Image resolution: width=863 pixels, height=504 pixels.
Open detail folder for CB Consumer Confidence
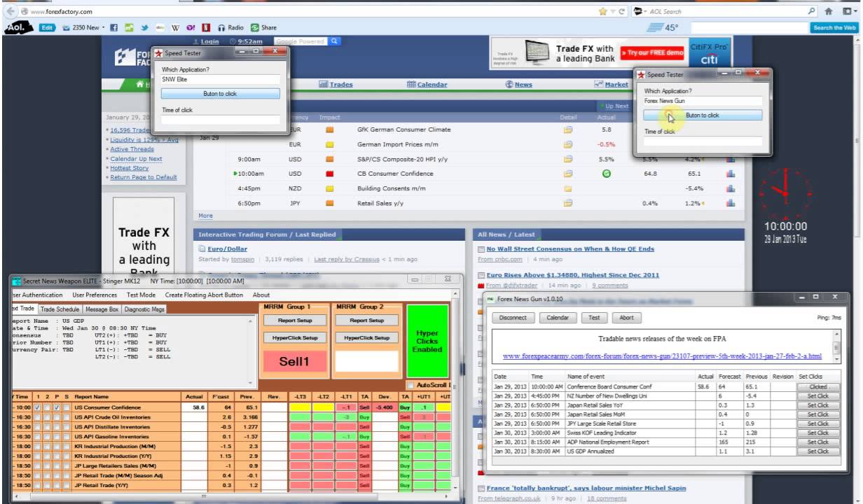[568, 174]
